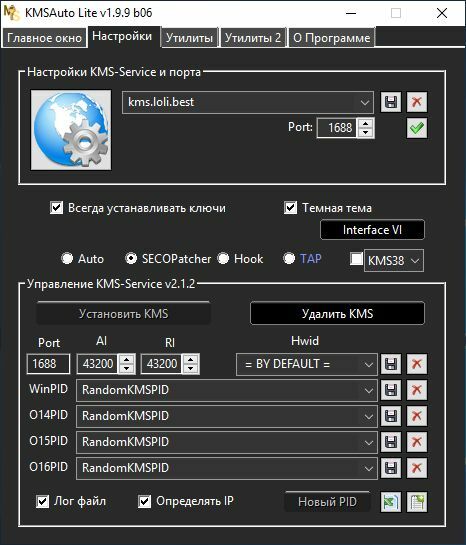This screenshot has height=545, width=466.
Task: Remove the O16PID value
Action: click(417, 468)
